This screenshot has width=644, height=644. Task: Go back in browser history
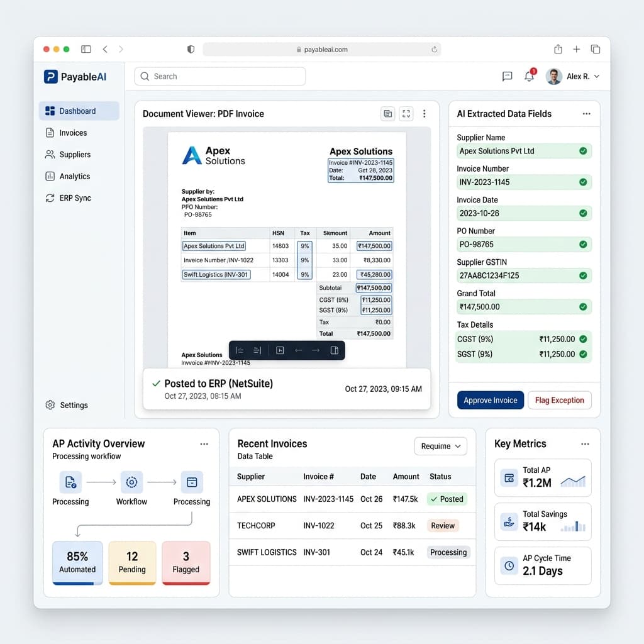pos(105,49)
